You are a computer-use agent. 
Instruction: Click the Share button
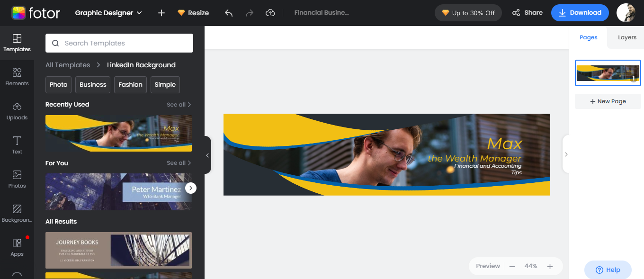coord(528,13)
